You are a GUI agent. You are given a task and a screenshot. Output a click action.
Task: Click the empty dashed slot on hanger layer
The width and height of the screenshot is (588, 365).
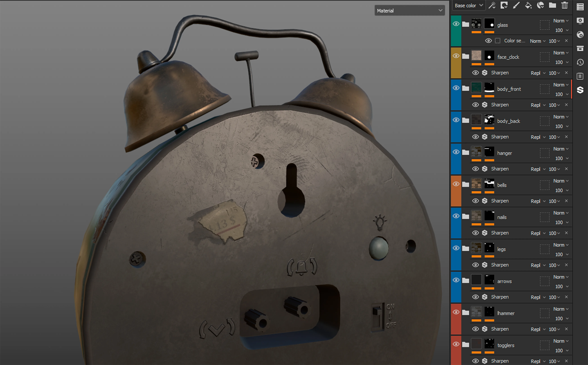(x=544, y=153)
